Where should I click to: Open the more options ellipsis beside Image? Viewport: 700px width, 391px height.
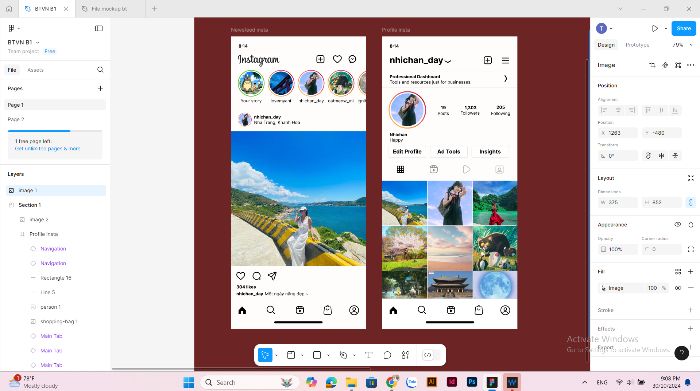(691, 65)
